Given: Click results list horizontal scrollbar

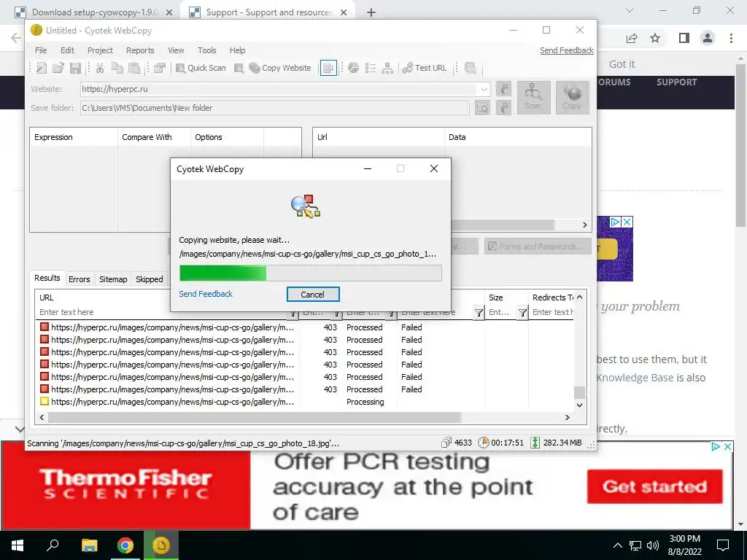Looking at the screenshot, I should point(255,418).
